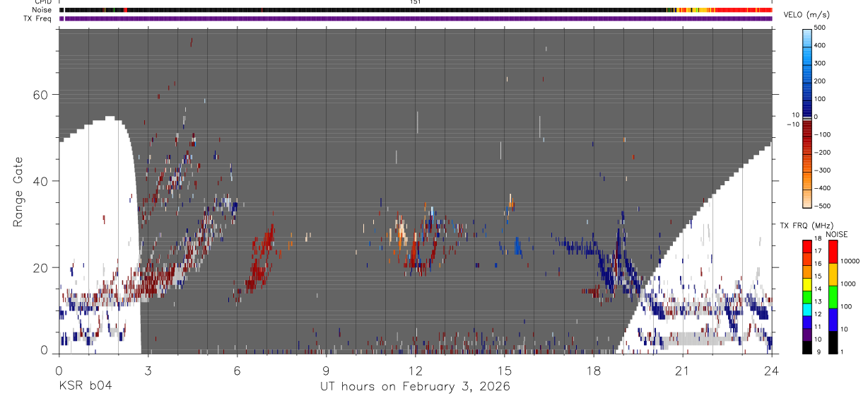Click the Range Gate tick label '40'
The width and height of the screenshot is (868, 401).
coord(41,181)
